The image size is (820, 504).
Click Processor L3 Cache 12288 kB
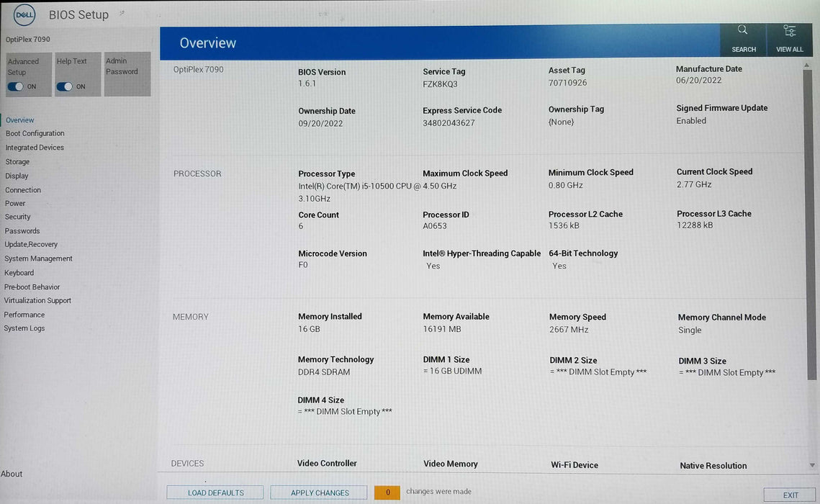point(695,225)
